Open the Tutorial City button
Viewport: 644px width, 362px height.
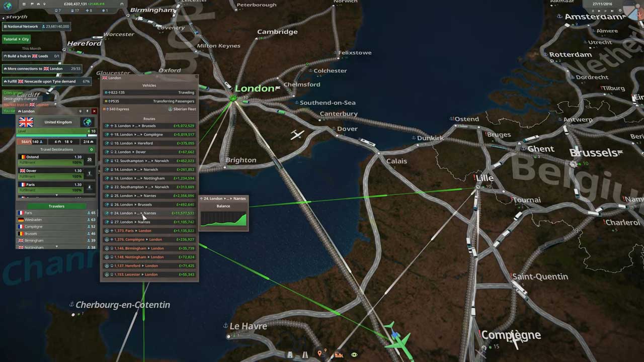pyautogui.click(x=17, y=39)
